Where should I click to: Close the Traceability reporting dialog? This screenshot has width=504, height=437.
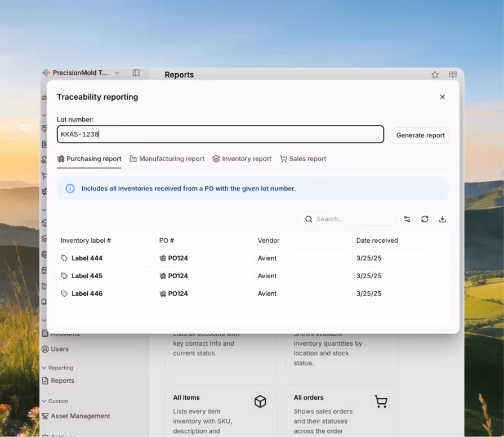(442, 97)
